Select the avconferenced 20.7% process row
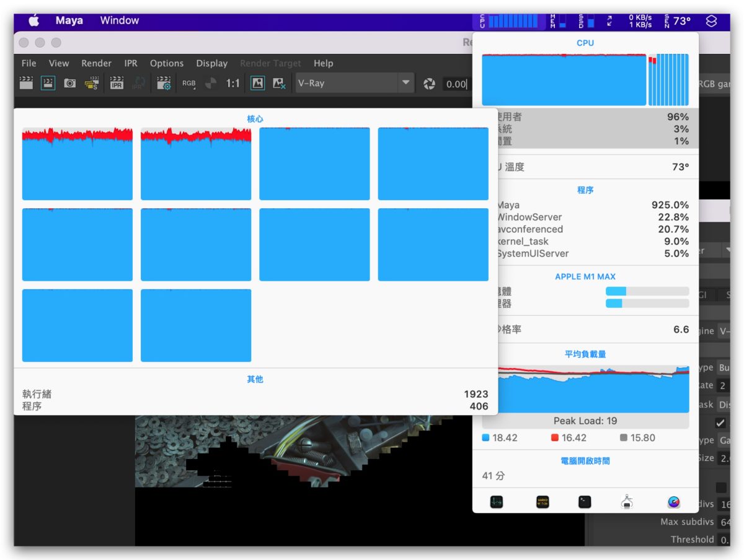This screenshot has height=560, width=744. coord(592,229)
